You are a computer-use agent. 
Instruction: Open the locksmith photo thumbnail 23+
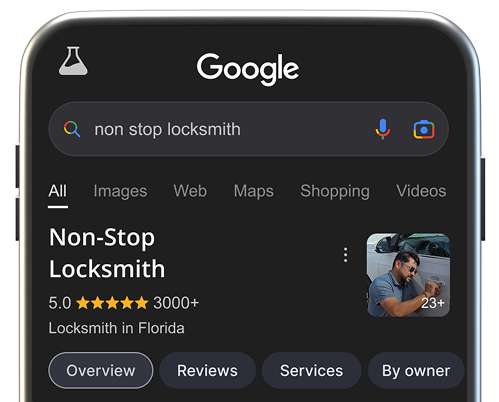click(408, 275)
